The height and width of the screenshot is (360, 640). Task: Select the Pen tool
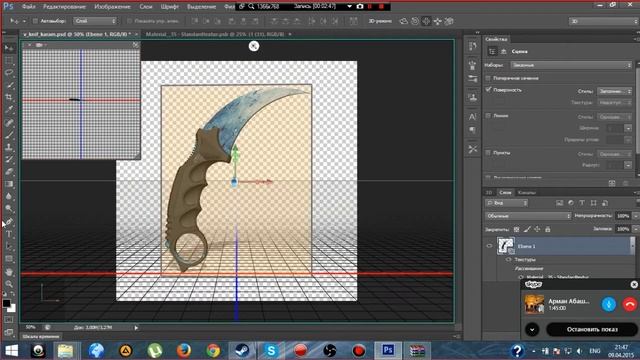[9, 222]
